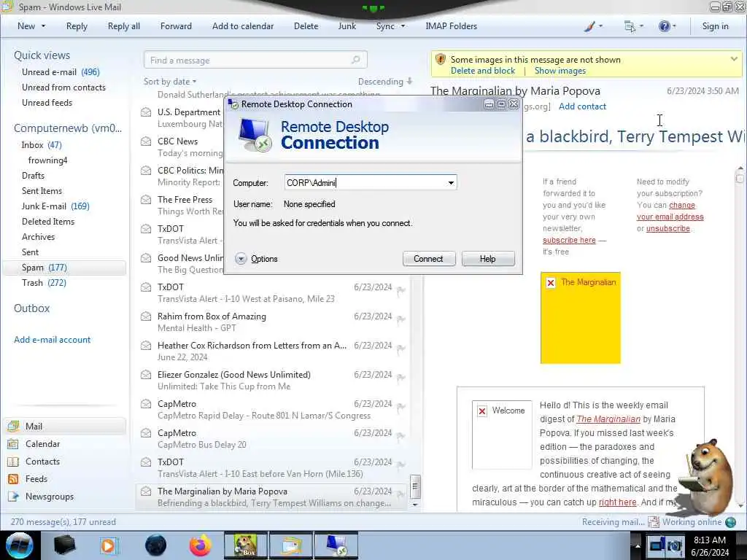
Task: Select the Eliezer Gonzalez message
Action: [x=273, y=380]
